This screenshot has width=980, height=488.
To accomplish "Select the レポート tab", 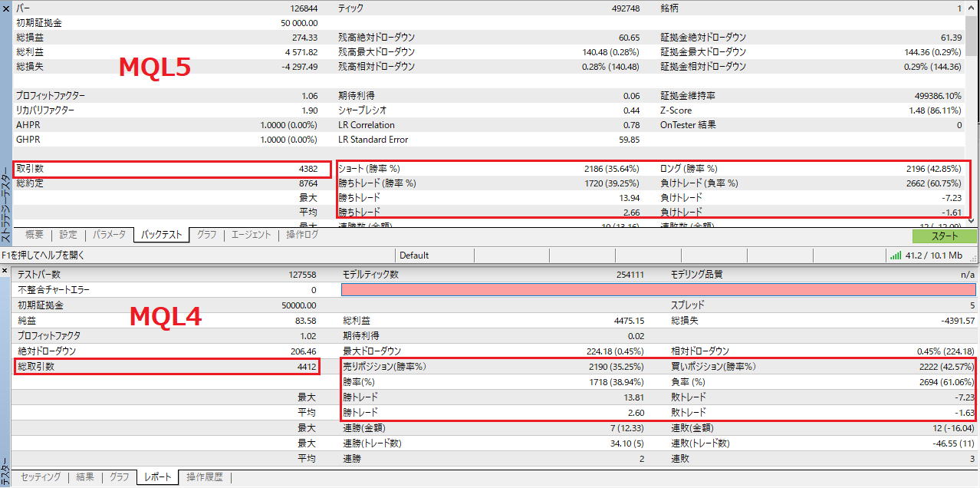I will tap(157, 477).
